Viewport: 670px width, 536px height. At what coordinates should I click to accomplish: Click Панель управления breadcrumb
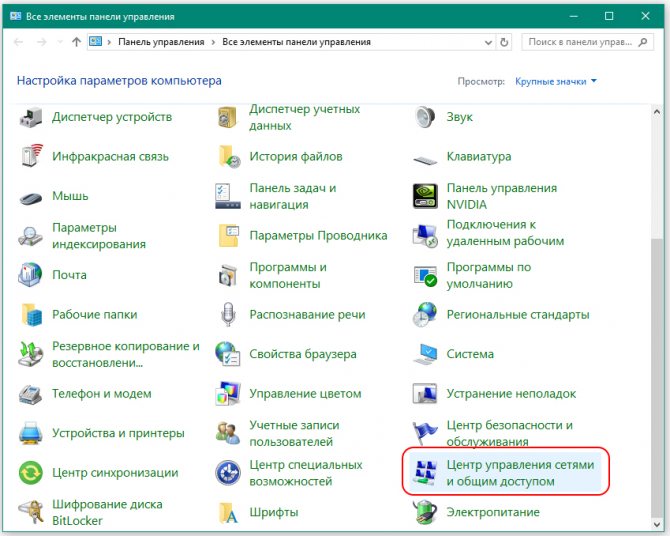[161, 42]
